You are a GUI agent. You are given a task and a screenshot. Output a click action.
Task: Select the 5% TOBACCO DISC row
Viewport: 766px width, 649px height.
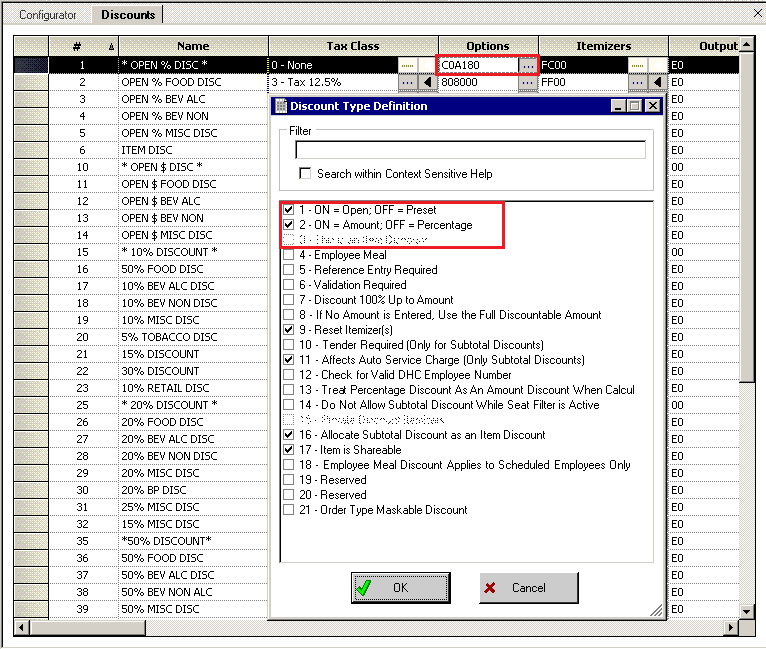click(193, 337)
